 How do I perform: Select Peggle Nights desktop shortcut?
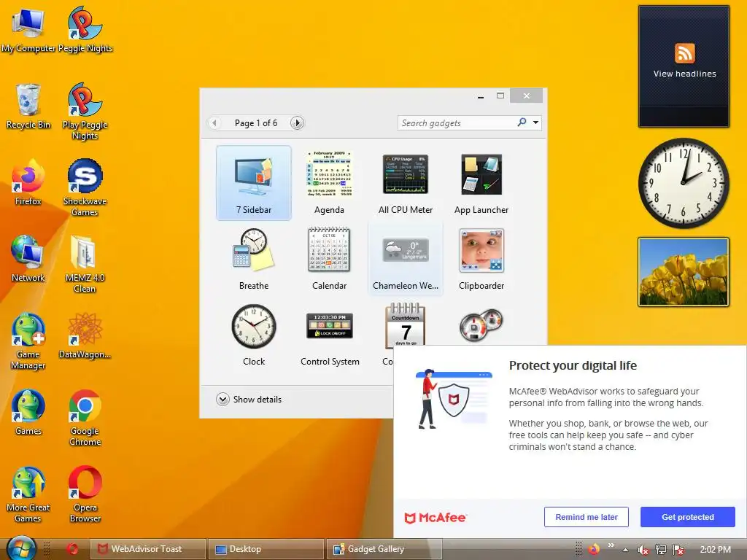[85, 29]
